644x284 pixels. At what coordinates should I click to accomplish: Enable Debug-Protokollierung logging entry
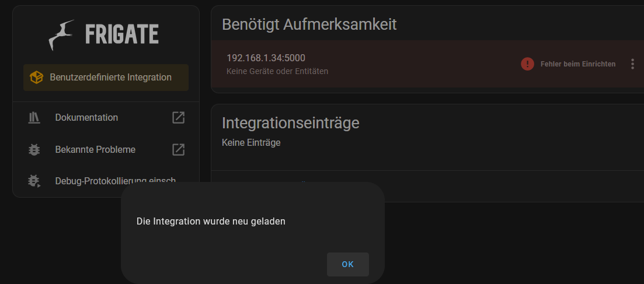[116, 181]
